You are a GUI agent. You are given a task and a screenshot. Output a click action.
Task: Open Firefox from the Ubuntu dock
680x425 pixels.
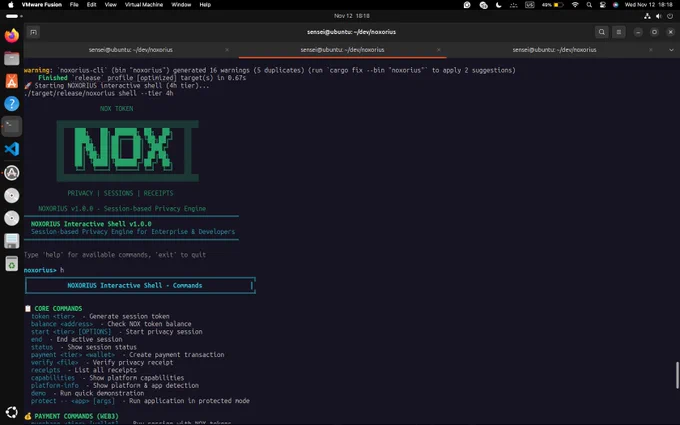coord(12,35)
